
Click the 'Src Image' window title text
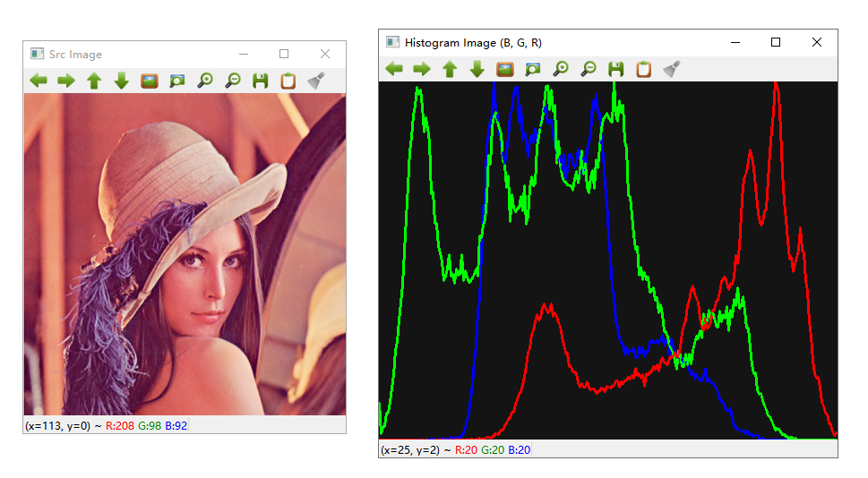75,55
